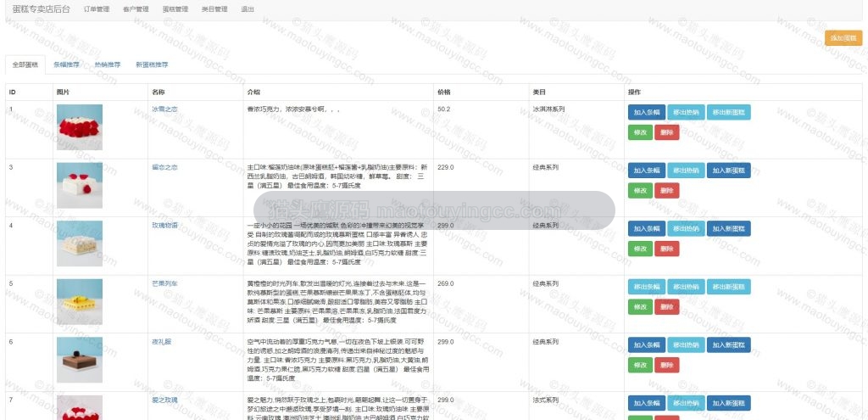Image resolution: width=868 pixels, height=420 pixels.
Task: Select the description 香浓巧克力，浓浓安慕兮啊
Action: point(293,109)
